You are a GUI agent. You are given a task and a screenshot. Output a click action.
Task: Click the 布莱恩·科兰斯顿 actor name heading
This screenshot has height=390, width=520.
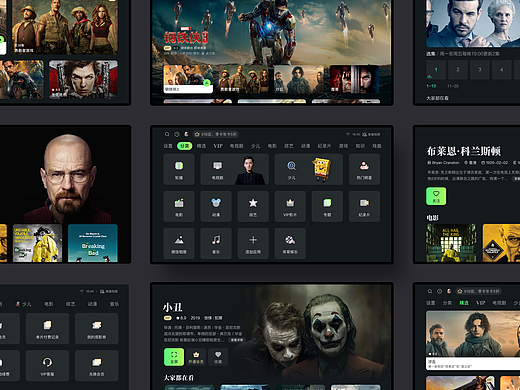click(x=464, y=151)
